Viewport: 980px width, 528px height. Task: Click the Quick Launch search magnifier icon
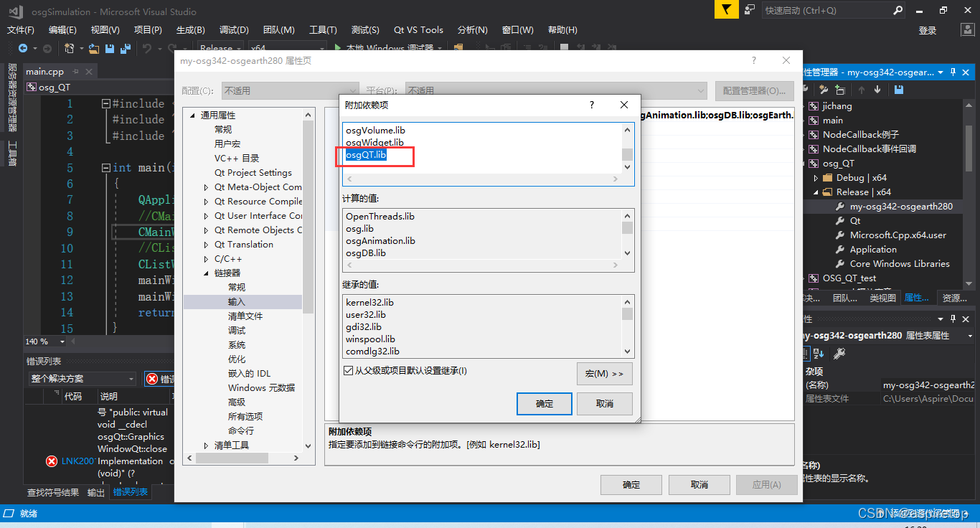tap(897, 10)
